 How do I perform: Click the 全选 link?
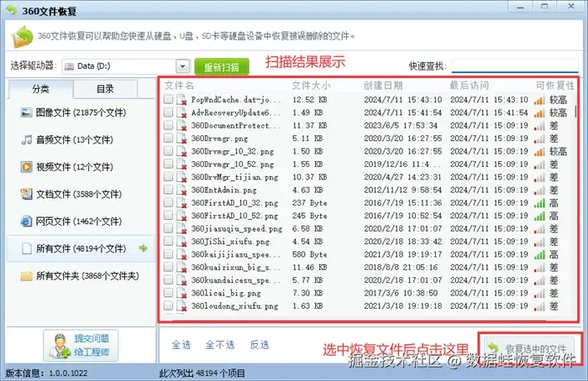coord(181,345)
